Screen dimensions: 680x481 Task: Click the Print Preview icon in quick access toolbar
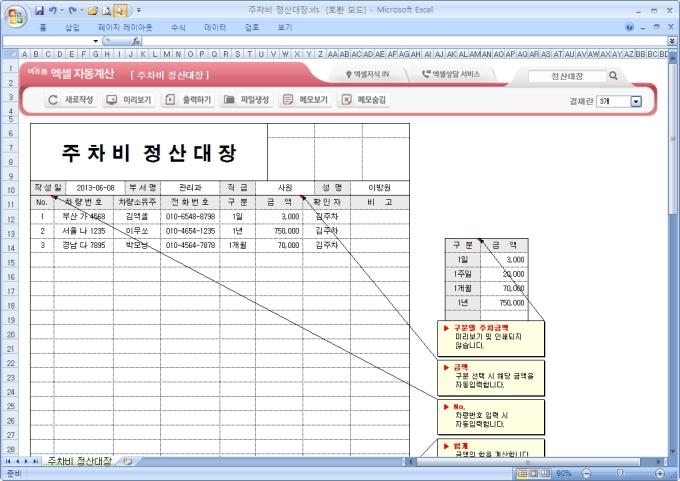(x=107, y=10)
